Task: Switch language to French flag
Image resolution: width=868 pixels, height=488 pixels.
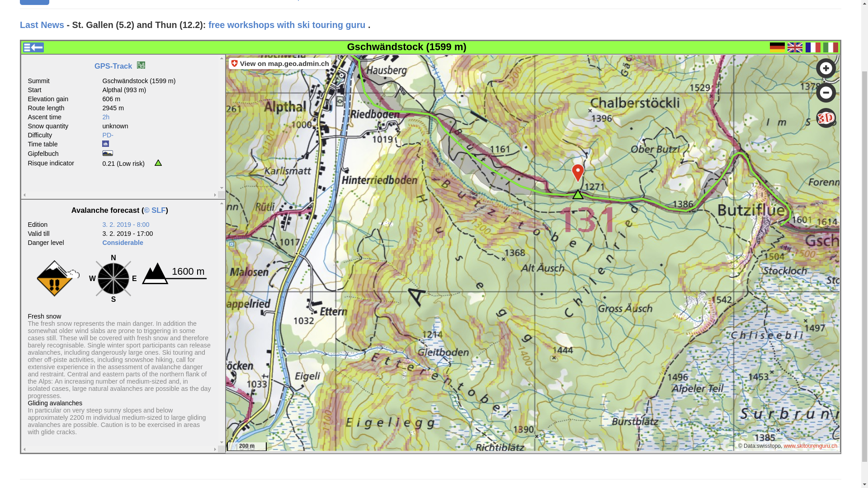Action: coord(812,47)
